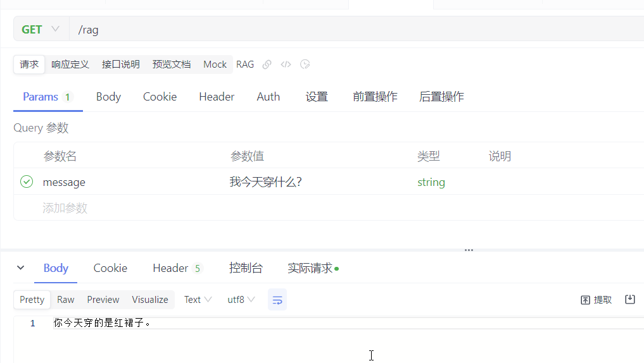Click response text 你今天穿的是红裙子。
The width and height of the screenshot is (644, 363).
[x=102, y=323]
